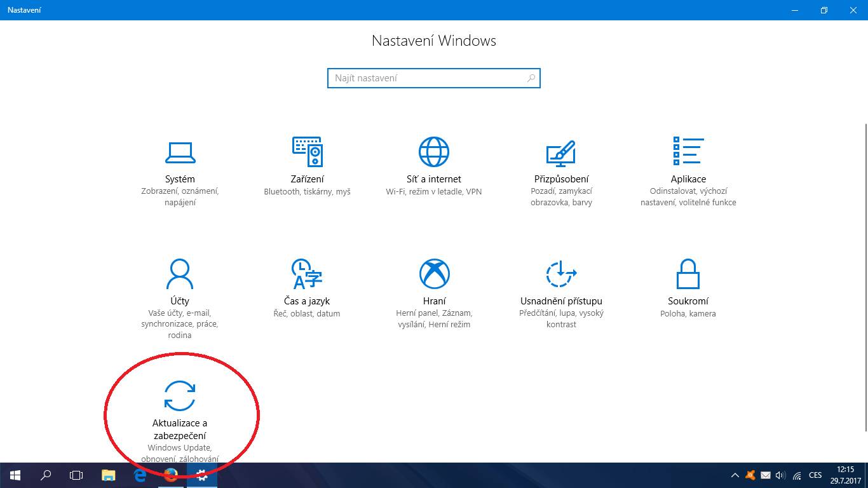The width and height of the screenshot is (868, 488).
Task: Switch input language via CES indicator
Action: (x=815, y=475)
